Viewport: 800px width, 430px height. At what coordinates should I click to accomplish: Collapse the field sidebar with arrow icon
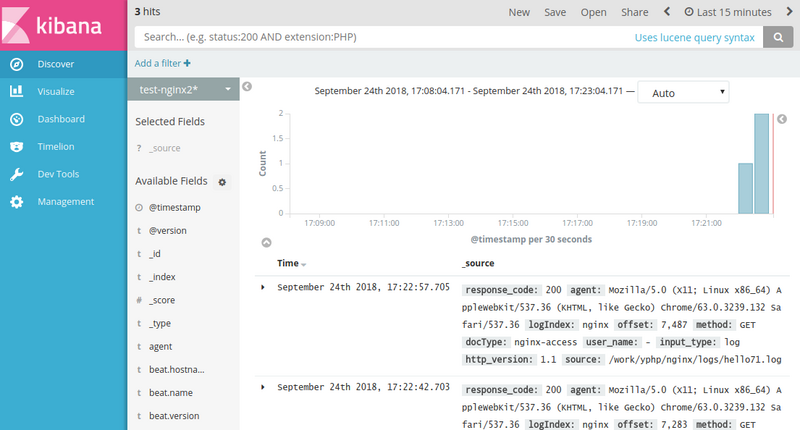[x=247, y=87]
